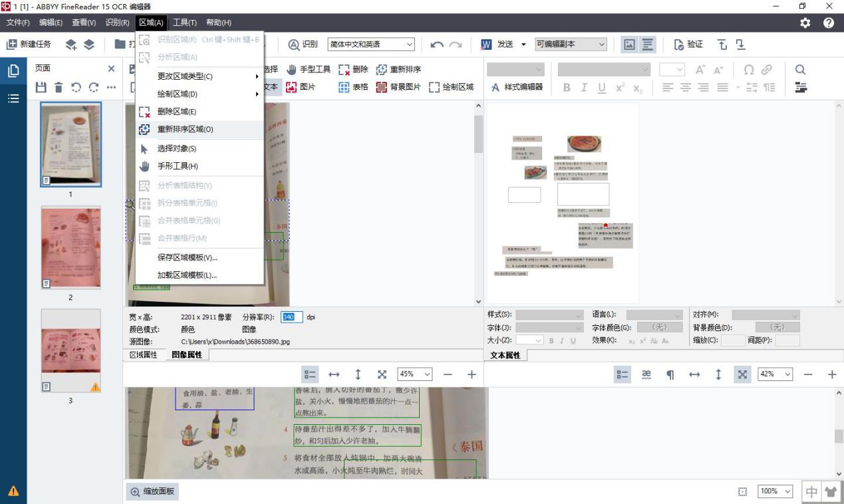The height and width of the screenshot is (504, 844).
Task: Choose the 表格 table area tool
Action: [x=353, y=87]
